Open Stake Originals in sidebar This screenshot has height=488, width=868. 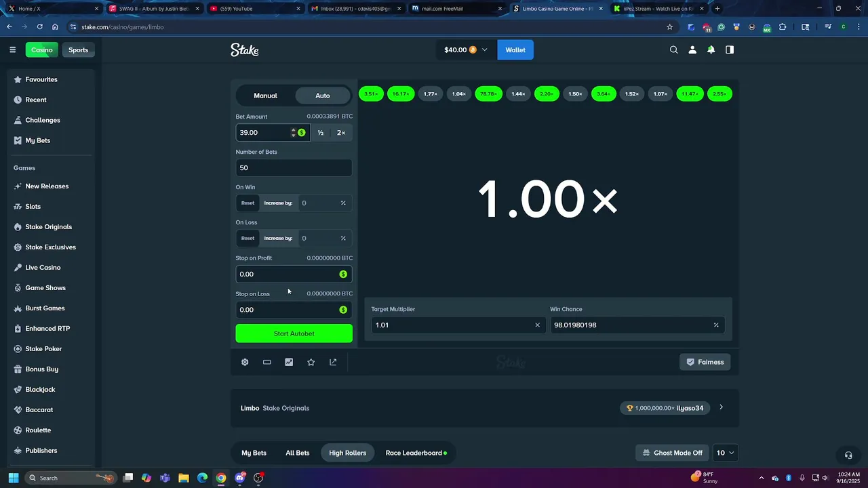coord(48,226)
